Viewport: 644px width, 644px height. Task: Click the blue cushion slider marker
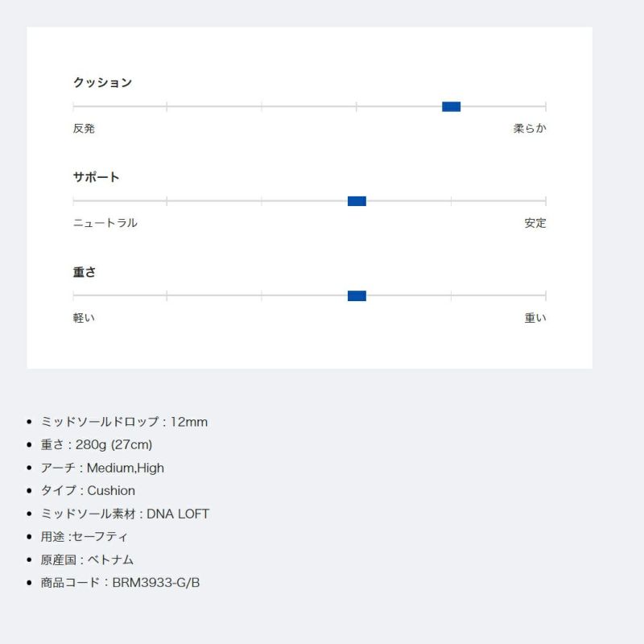click(x=451, y=106)
